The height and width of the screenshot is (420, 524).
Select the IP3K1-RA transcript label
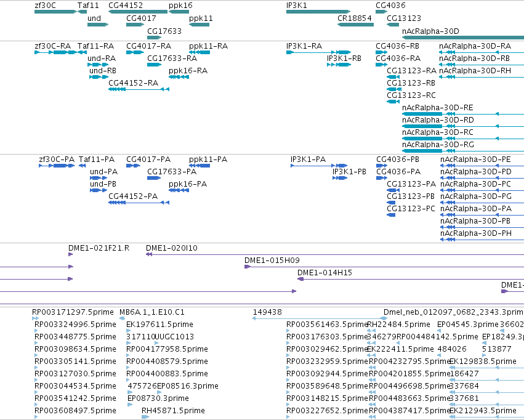(304, 46)
